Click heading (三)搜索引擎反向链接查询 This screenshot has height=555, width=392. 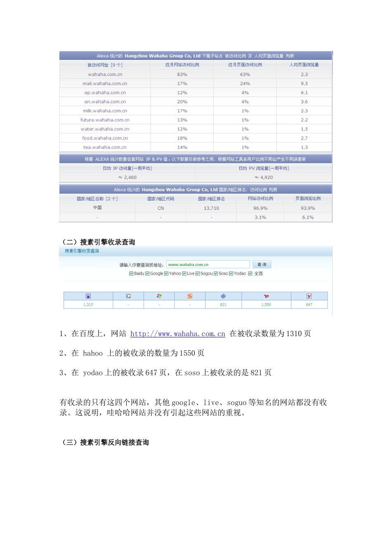click(x=105, y=442)
